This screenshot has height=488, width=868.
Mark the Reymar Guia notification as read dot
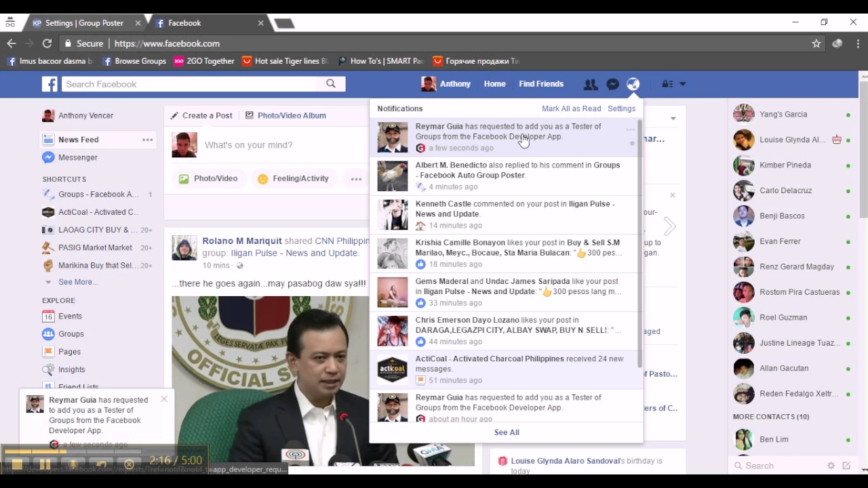tap(632, 144)
